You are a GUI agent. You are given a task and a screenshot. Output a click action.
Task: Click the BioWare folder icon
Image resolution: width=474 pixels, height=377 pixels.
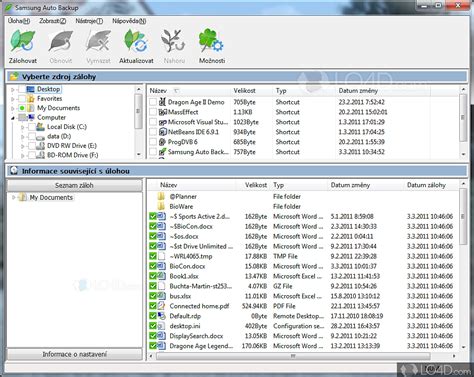coord(161,206)
